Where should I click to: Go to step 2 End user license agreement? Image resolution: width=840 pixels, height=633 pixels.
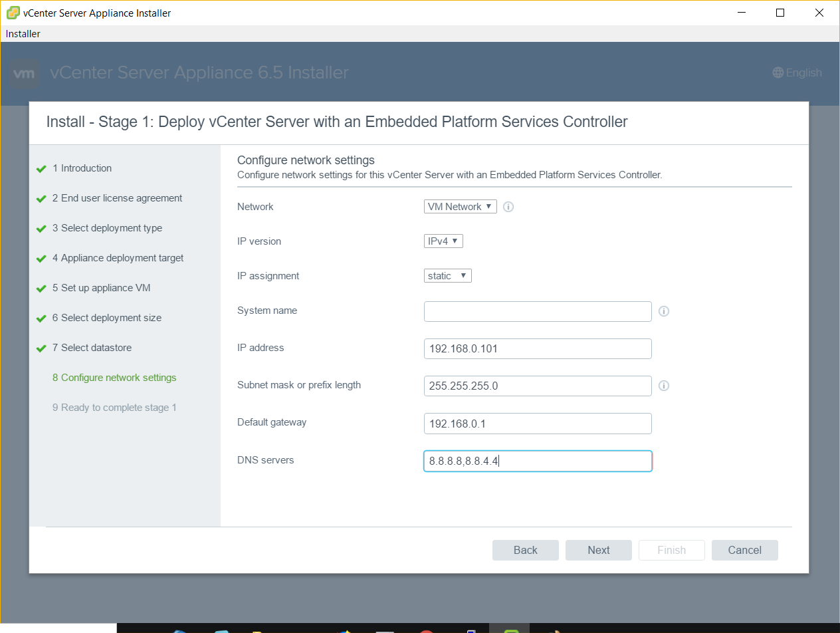[117, 198]
